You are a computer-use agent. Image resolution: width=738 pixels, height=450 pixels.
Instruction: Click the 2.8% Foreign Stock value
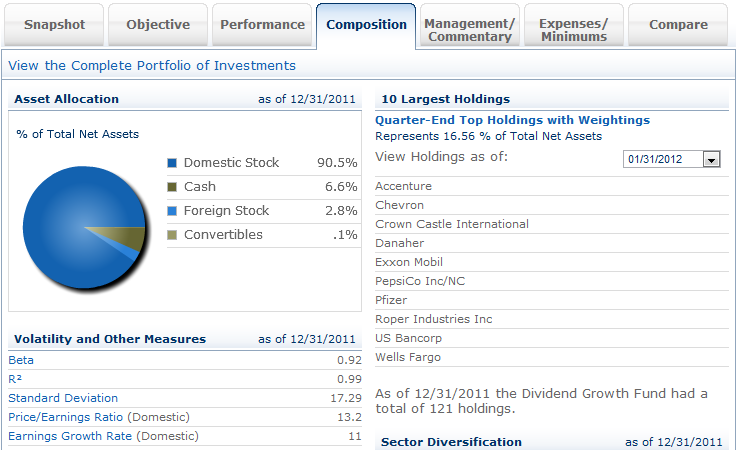click(341, 211)
